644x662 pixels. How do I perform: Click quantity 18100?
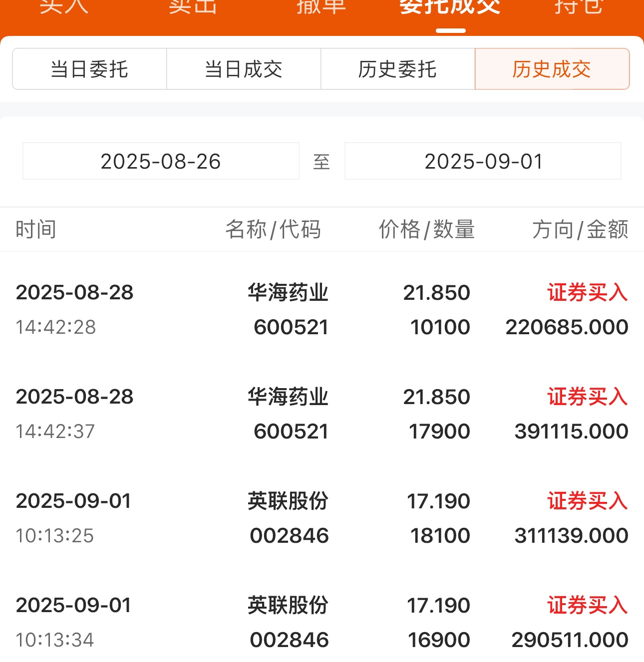(440, 536)
